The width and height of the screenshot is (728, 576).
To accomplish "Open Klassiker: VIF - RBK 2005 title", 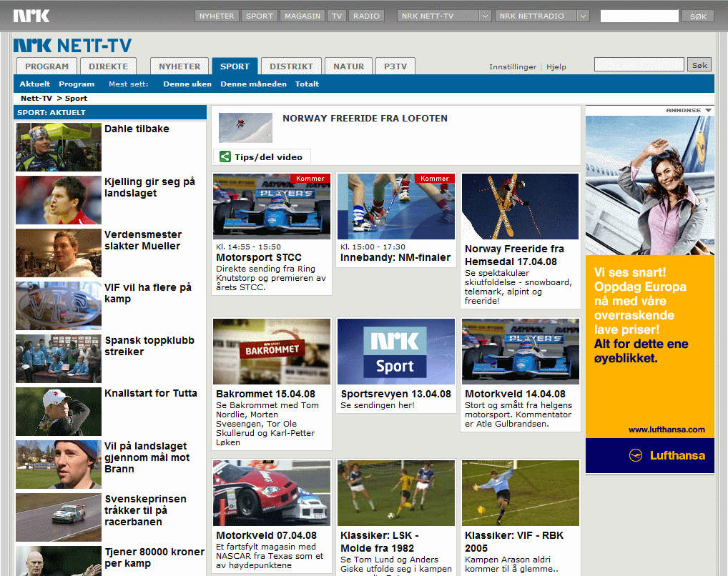I will pyautogui.click(x=514, y=542).
